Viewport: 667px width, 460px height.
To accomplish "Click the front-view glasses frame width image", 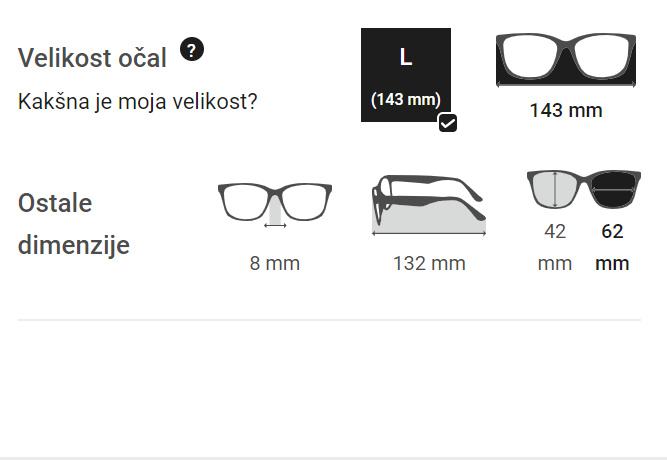I will [566, 59].
